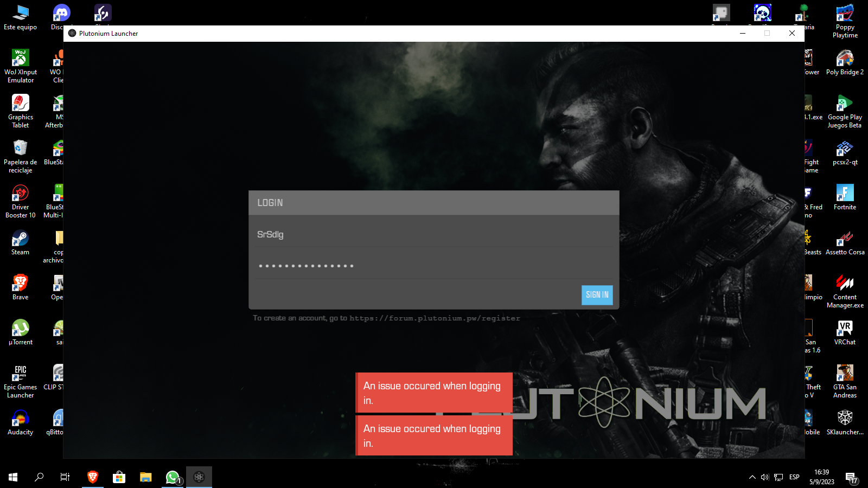Open the notification center with 17 badge

point(851,477)
